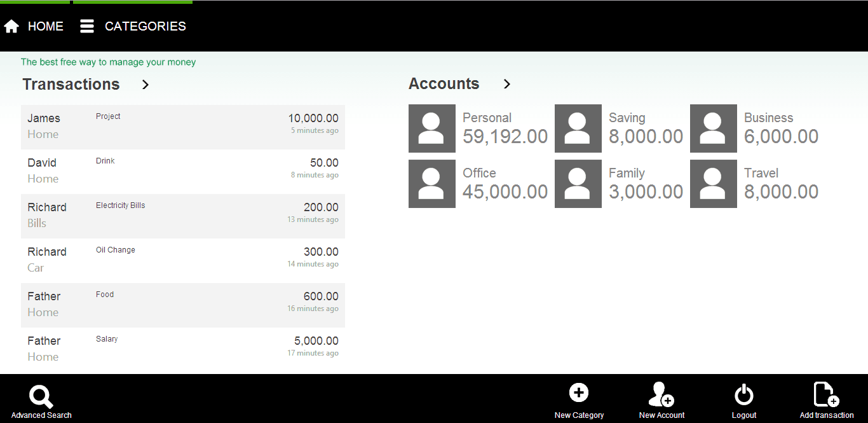Viewport: 868px width, 423px height.
Task: Click the Add transaction document icon
Action: click(x=827, y=394)
